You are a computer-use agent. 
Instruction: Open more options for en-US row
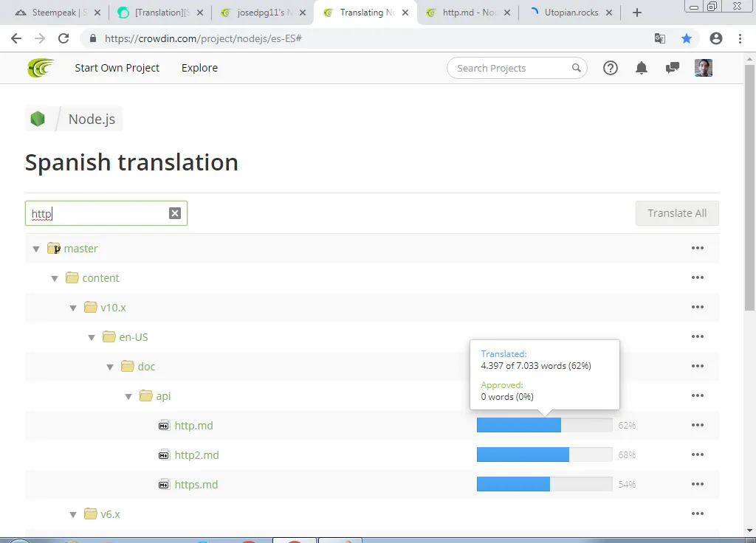click(697, 336)
